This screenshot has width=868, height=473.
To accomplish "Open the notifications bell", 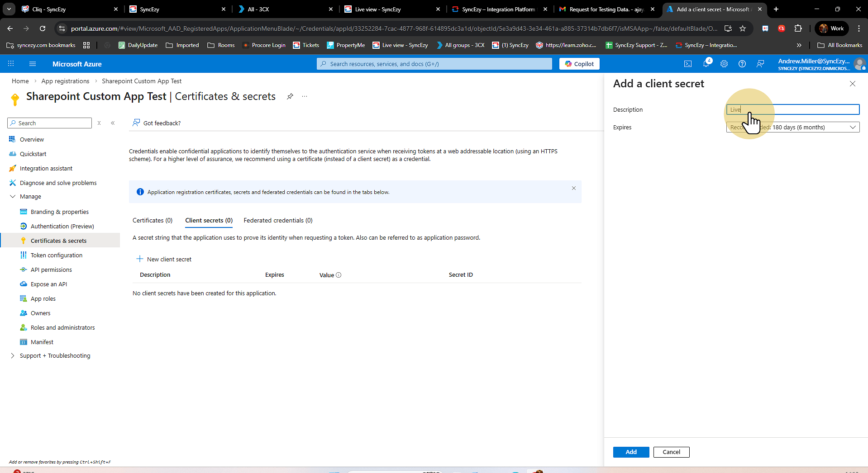I will tap(706, 64).
